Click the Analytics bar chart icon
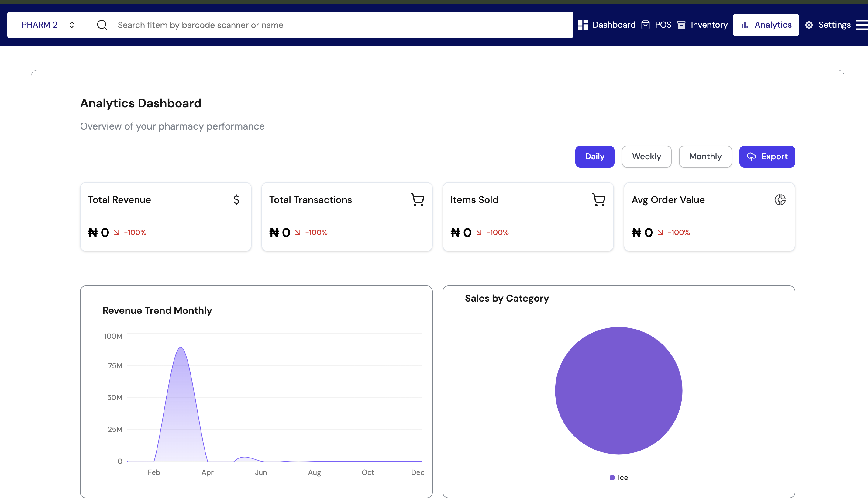This screenshot has height=498, width=868. [x=745, y=25]
